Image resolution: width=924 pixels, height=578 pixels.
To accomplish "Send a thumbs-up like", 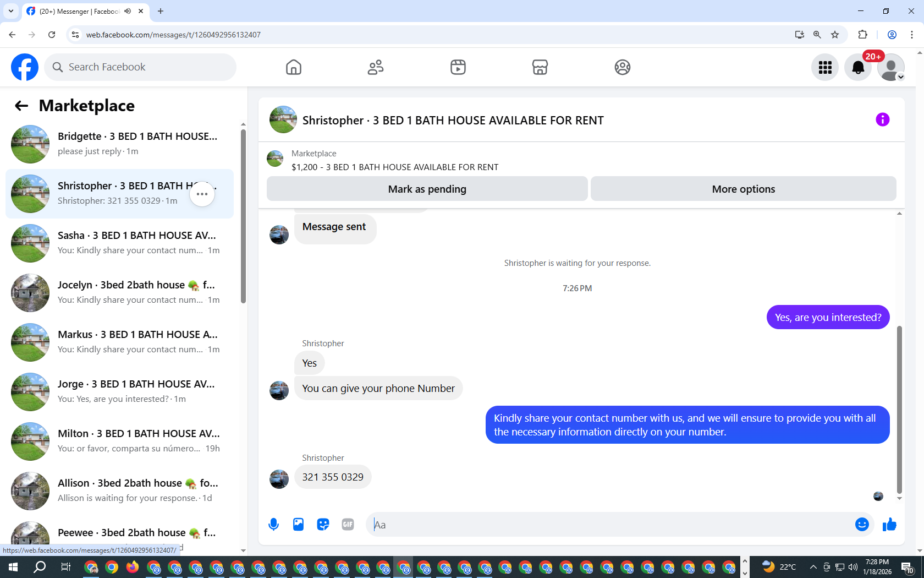I will 889,525.
